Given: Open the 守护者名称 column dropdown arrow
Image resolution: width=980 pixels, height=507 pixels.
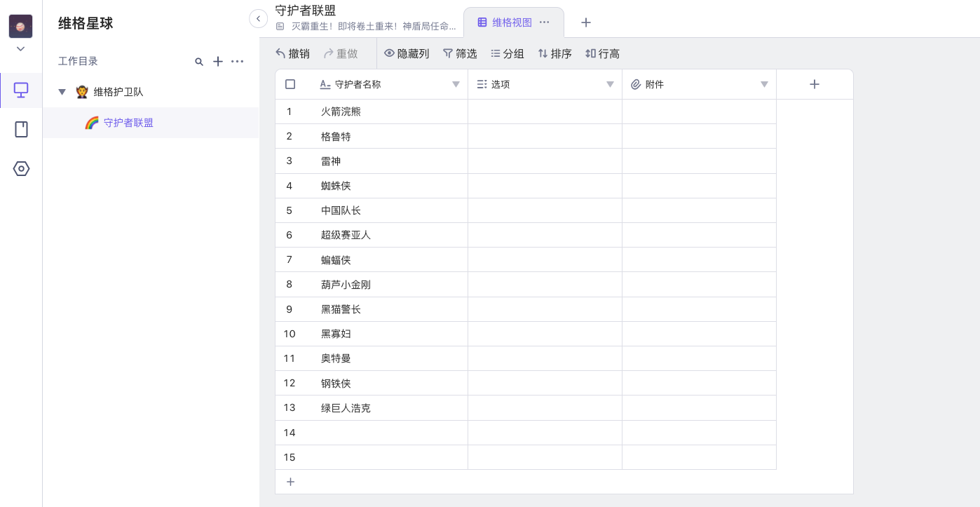Looking at the screenshot, I should [x=456, y=85].
